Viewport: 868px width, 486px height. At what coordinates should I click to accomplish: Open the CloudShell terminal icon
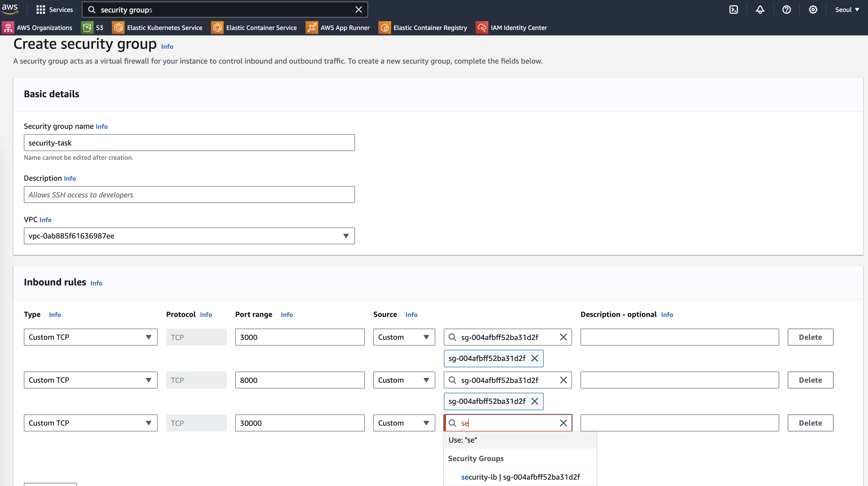[x=734, y=10]
